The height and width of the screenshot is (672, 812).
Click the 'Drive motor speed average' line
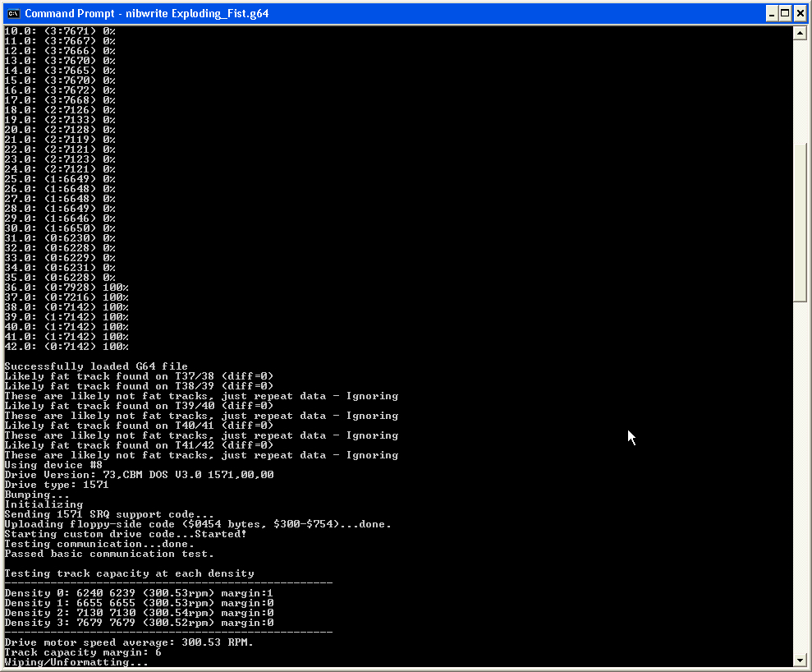129,642
